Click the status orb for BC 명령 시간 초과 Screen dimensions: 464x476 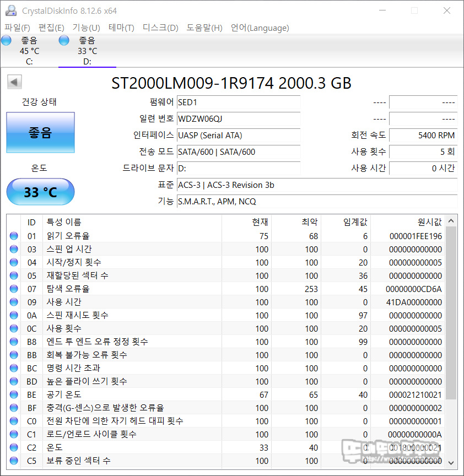[14, 368]
